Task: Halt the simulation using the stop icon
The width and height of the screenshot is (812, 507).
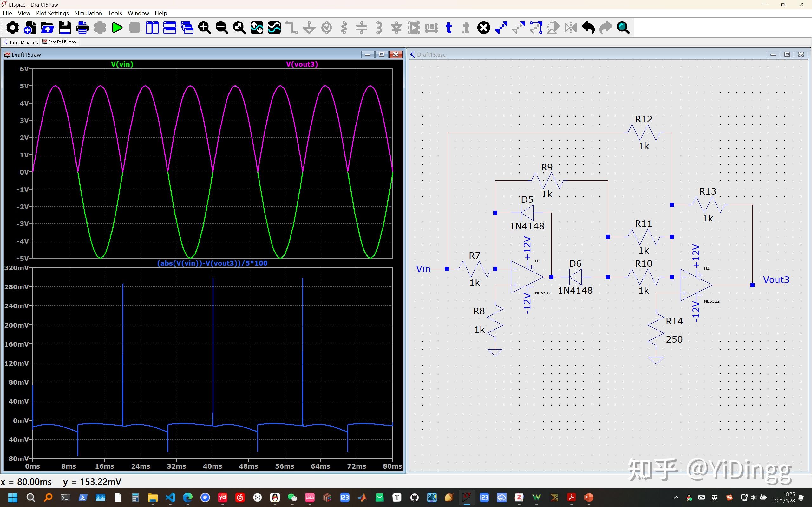Action: tap(134, 28)
